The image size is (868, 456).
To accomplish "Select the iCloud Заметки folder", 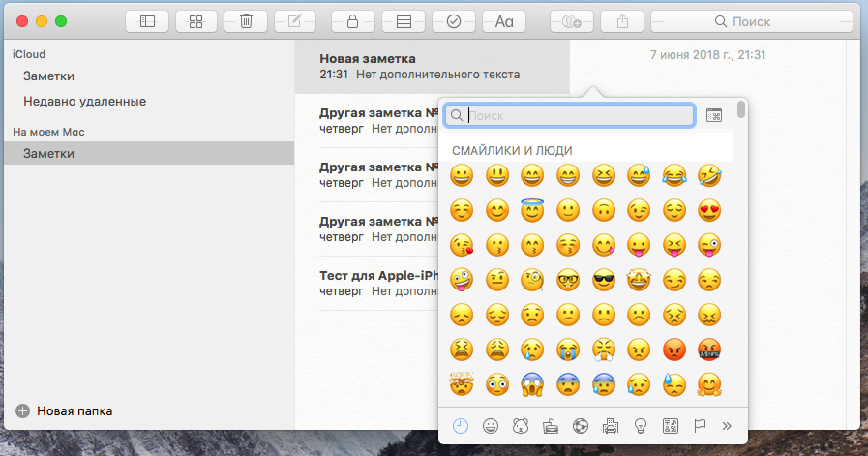I will pyautogui.click(x=48, y=76).
